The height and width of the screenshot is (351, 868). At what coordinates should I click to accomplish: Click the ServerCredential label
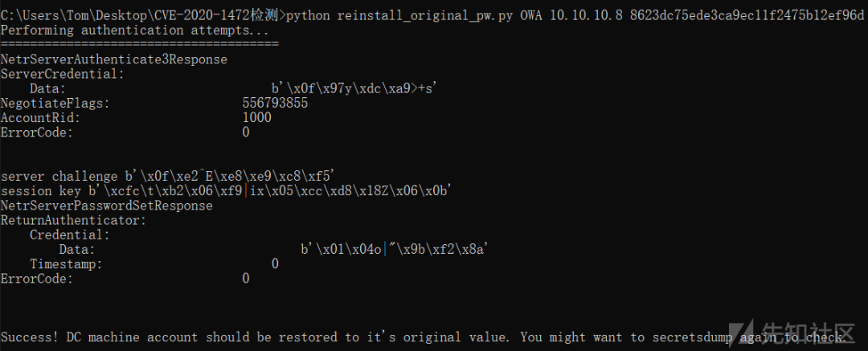(x=63, y=74)
